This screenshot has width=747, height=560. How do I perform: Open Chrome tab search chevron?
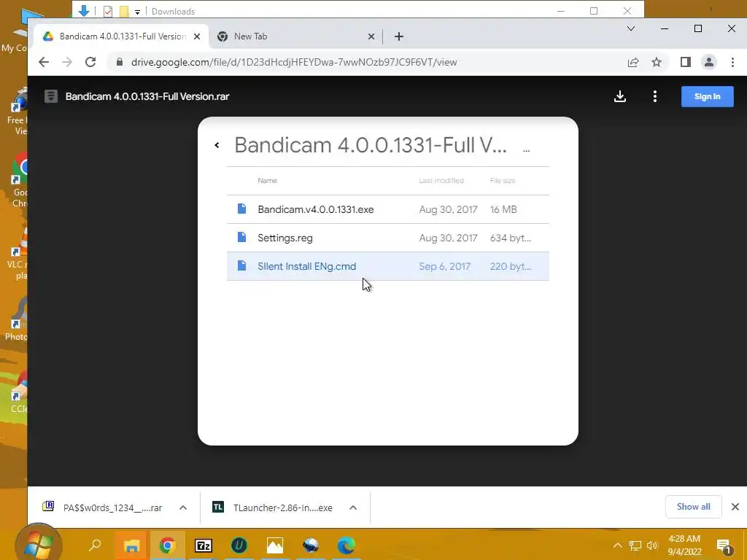coord(631,28)
